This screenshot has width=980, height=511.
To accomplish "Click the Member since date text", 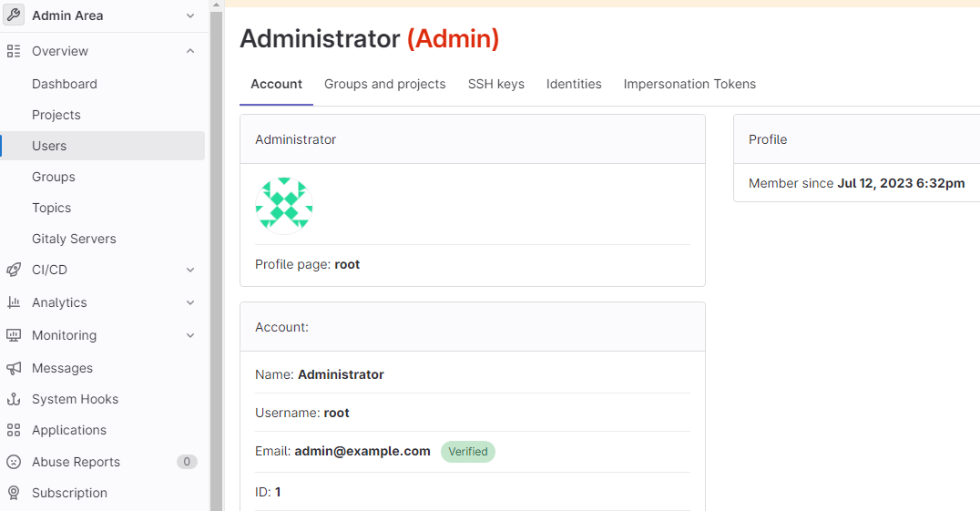I will 901,183.
